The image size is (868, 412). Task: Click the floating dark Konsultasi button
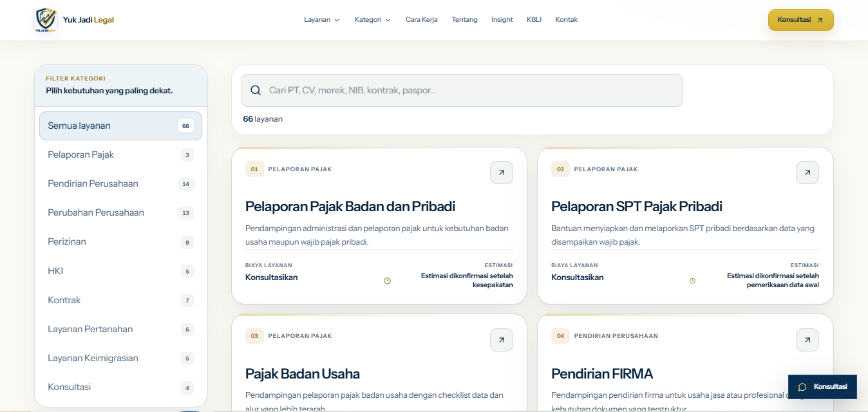coord(822,387)
